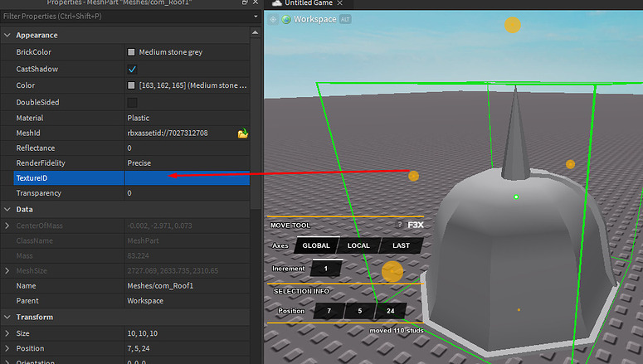Click the MeshId folder browse icon
Image resolution: width=643 pixels, height=364 pixels.
[x=243, y=133]
